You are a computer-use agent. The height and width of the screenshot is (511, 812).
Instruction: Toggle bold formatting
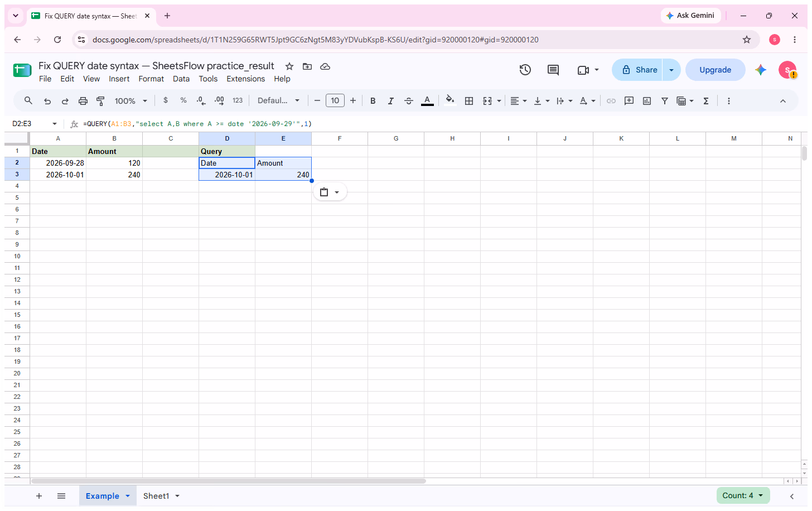click(x=373, y=101)
